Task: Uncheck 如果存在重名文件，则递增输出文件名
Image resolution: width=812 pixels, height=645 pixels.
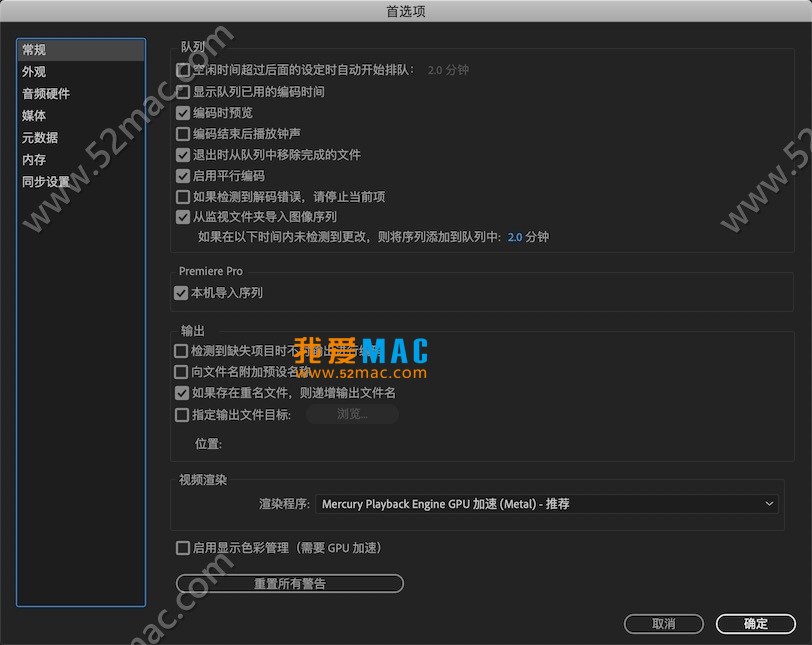Action: [182, 393]
